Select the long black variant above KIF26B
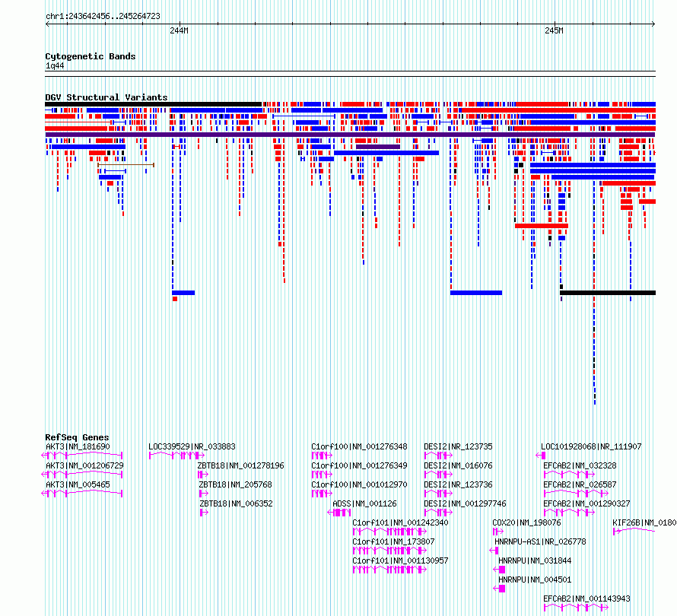This screenshot has height=616, width=677. coord(608,293)
